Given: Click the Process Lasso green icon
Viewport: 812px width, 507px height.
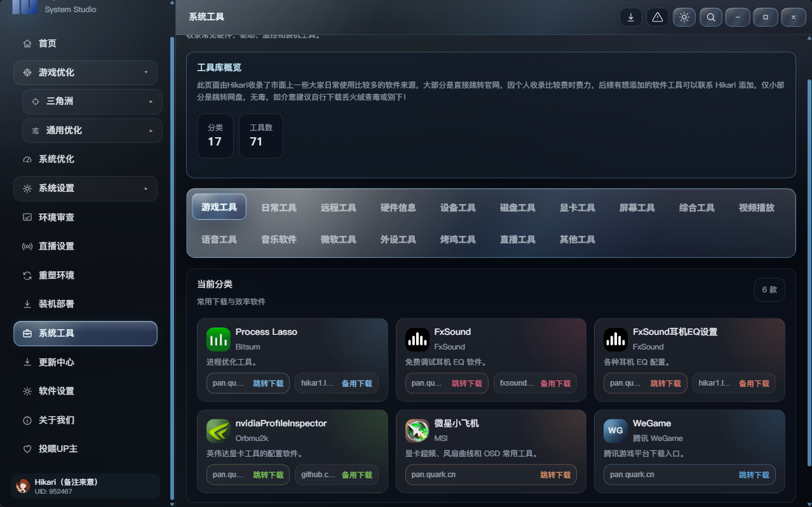Looking at the screenshot, I should click(x=219, y=339).
